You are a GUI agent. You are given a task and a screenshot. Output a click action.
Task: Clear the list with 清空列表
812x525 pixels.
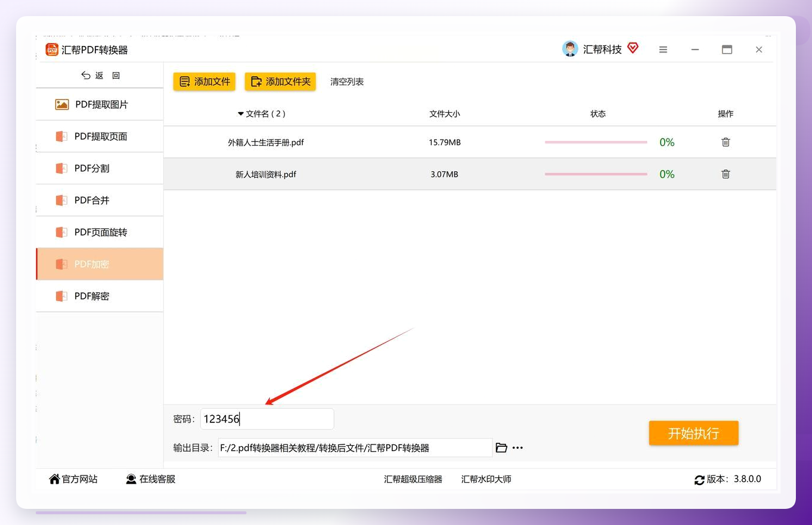coord(347,82)
